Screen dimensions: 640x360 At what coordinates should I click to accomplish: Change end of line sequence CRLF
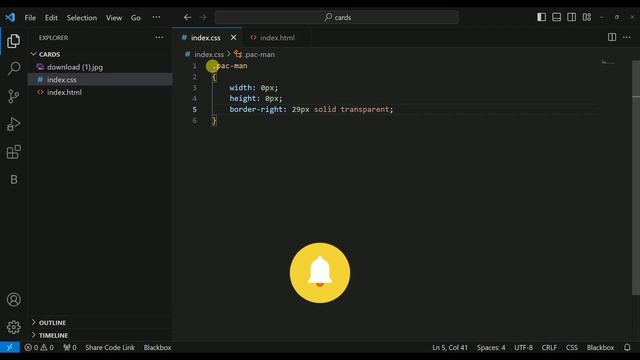click(x=549, y=347)
